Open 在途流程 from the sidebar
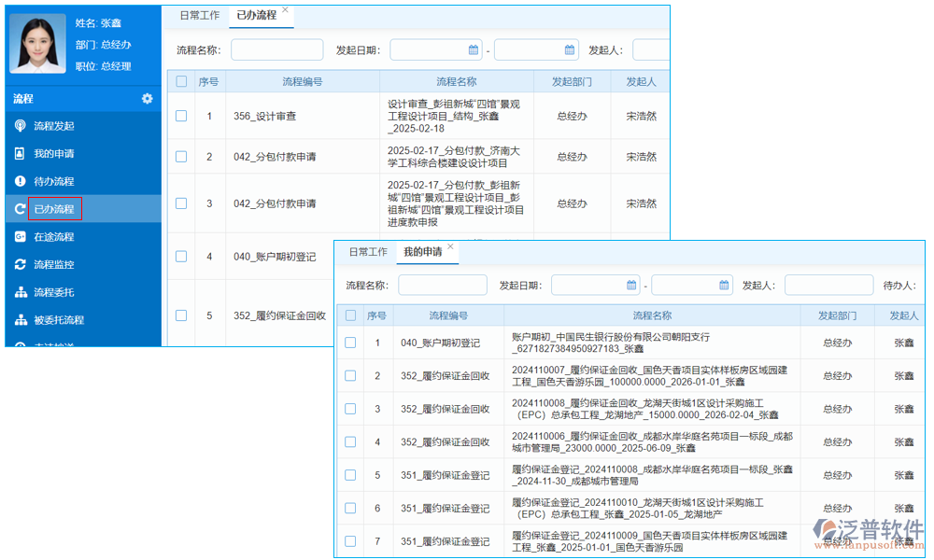Screen dimensions: 934x560 click(21, 236)
